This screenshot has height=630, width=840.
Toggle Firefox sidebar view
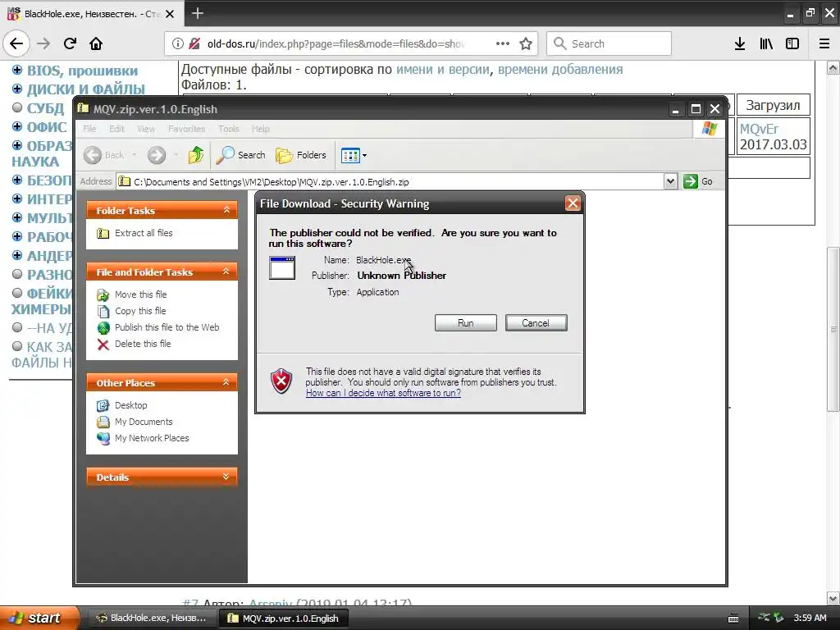pyautogui.click(x=792, y=44)
